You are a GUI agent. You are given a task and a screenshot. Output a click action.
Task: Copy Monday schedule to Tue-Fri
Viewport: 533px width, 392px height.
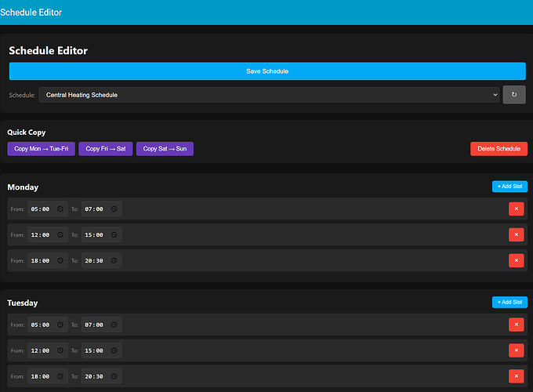[x=41, y=149]
